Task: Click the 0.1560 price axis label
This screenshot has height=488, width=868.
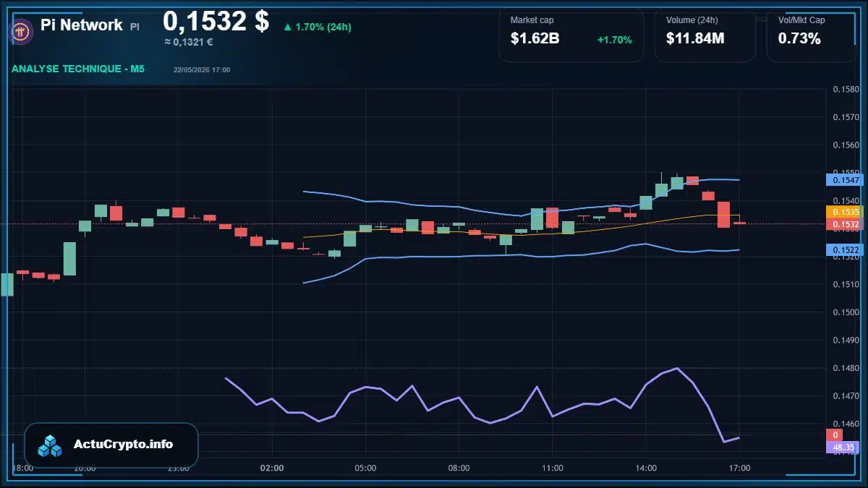Action: [846, 145]
